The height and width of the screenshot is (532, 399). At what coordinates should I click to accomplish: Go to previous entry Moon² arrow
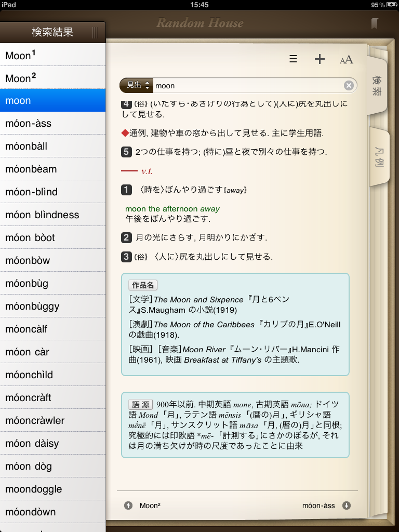coord(128,506)
